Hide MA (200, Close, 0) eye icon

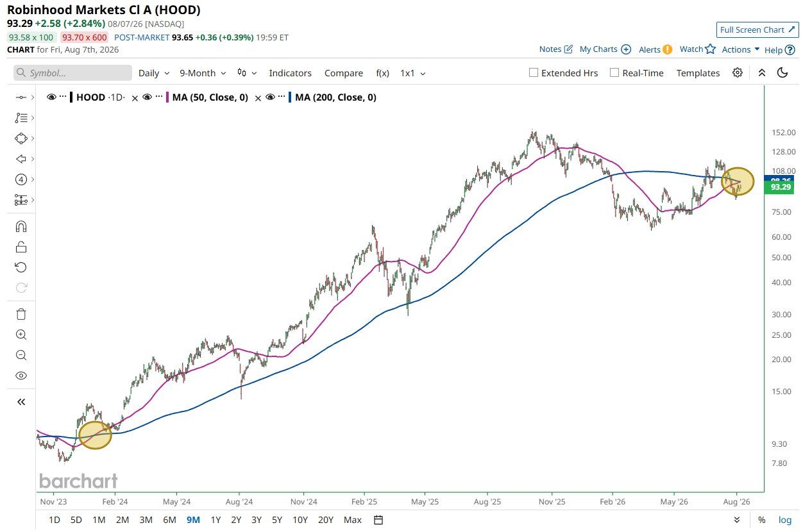pos(270,97)
